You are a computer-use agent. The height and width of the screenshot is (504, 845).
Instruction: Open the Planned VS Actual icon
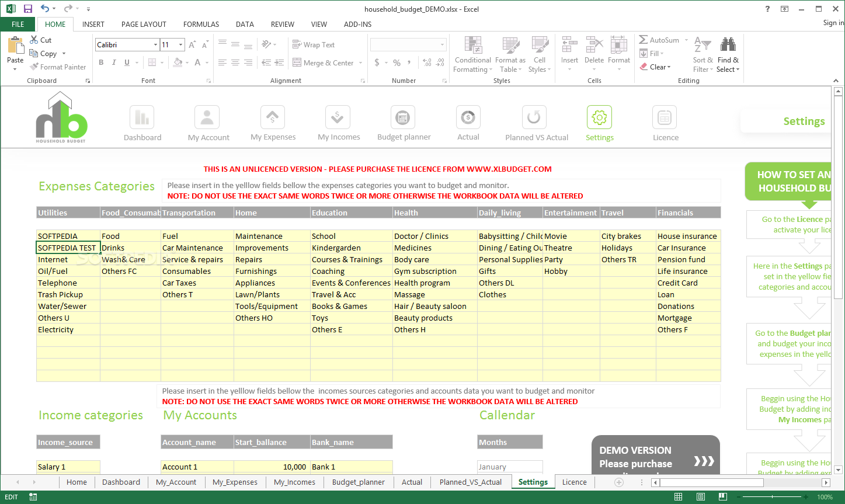533,117
